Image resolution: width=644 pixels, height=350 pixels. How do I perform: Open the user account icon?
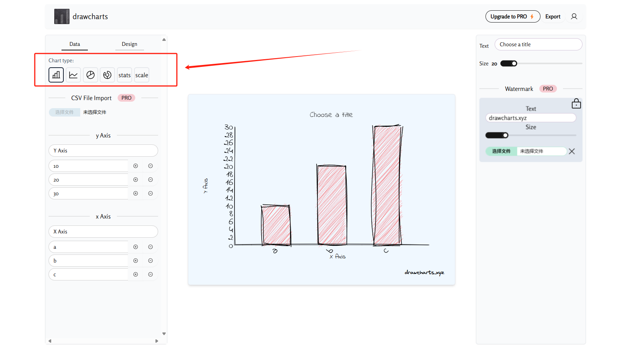[574, 16]
